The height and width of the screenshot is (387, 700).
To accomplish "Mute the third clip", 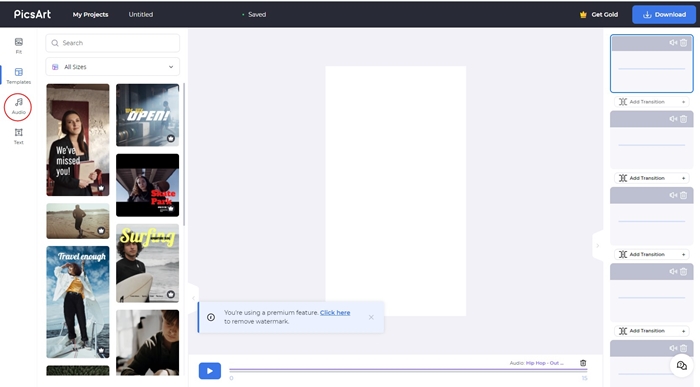I will tap(673, 196).
